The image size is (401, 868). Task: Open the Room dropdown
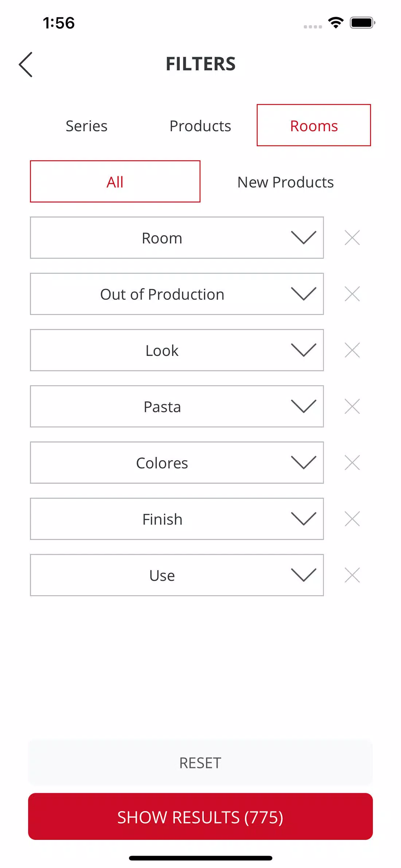177,238
